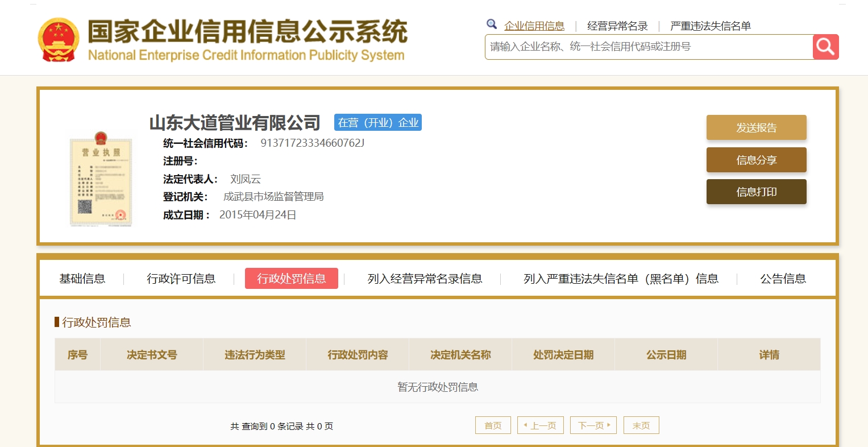Screen dimensions: 868x447
Task: Click the 信息分享 button
Action: point(757,160)
